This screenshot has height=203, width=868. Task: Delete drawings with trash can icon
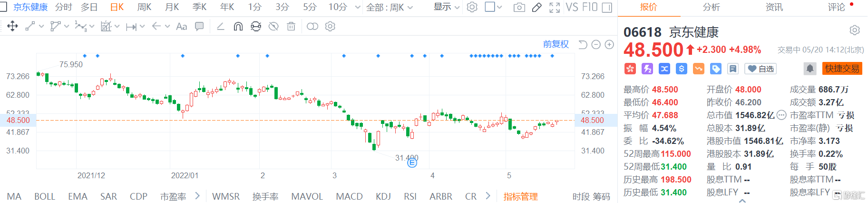[x=291, y=26]
